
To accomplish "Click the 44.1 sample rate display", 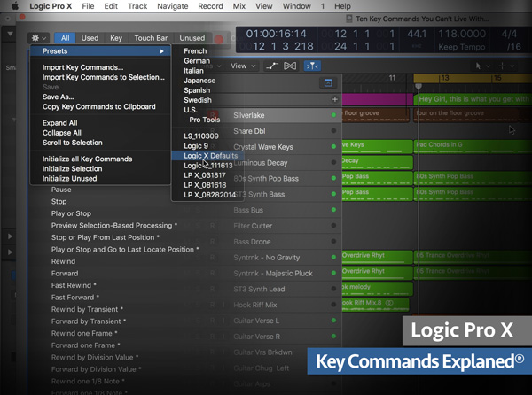I will (417, 34).
